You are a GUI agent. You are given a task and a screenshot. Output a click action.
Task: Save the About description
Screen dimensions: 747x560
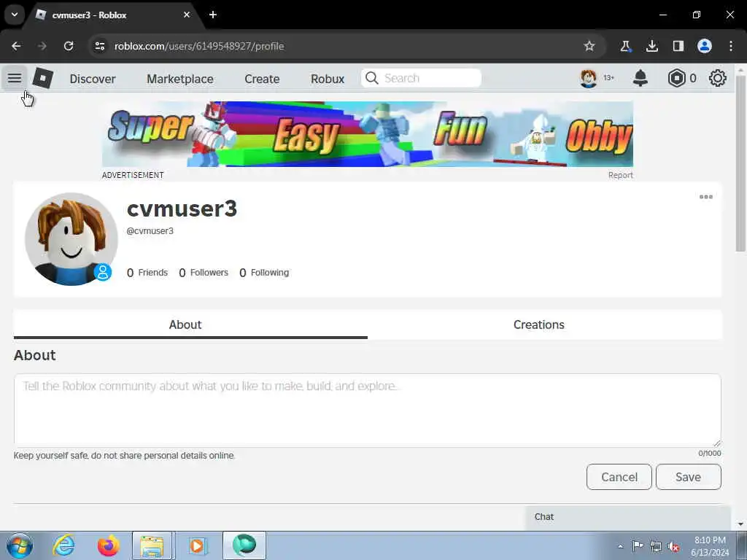(689, 477)
